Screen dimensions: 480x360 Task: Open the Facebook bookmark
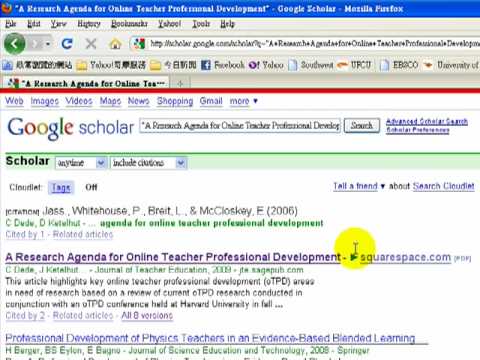[223, 65]
